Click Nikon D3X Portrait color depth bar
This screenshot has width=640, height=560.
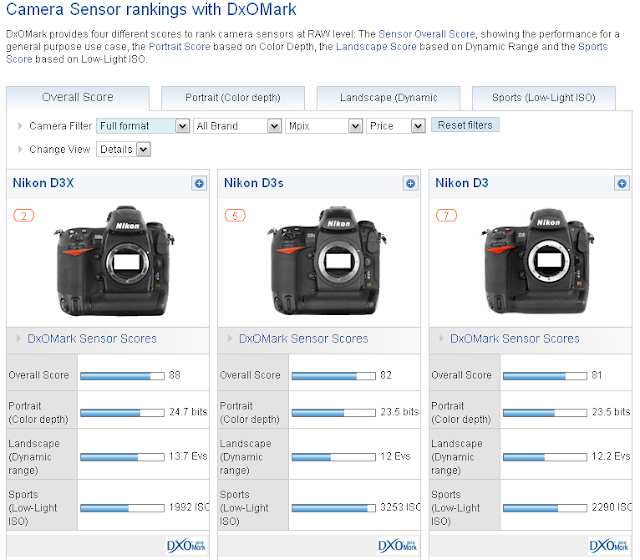pos(122,413)
